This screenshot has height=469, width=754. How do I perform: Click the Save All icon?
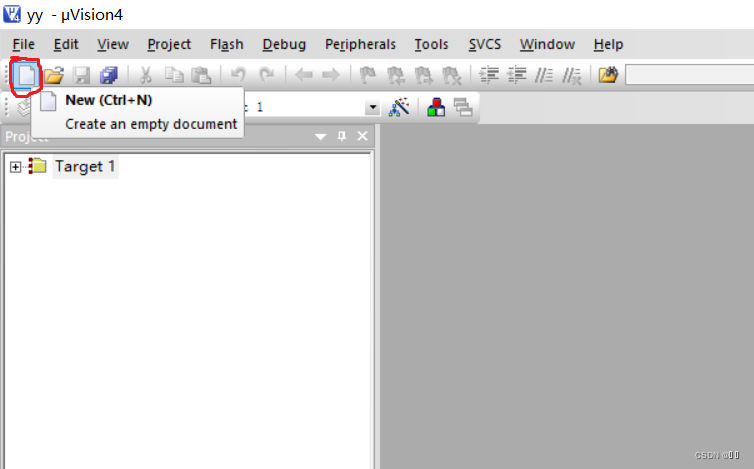click(109, 76)
